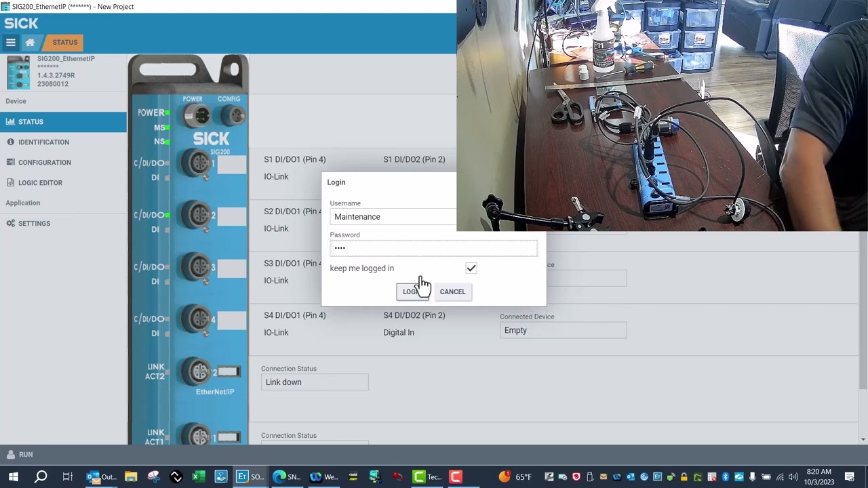Click the Bluetooth tray icon

tap(725, 476)
